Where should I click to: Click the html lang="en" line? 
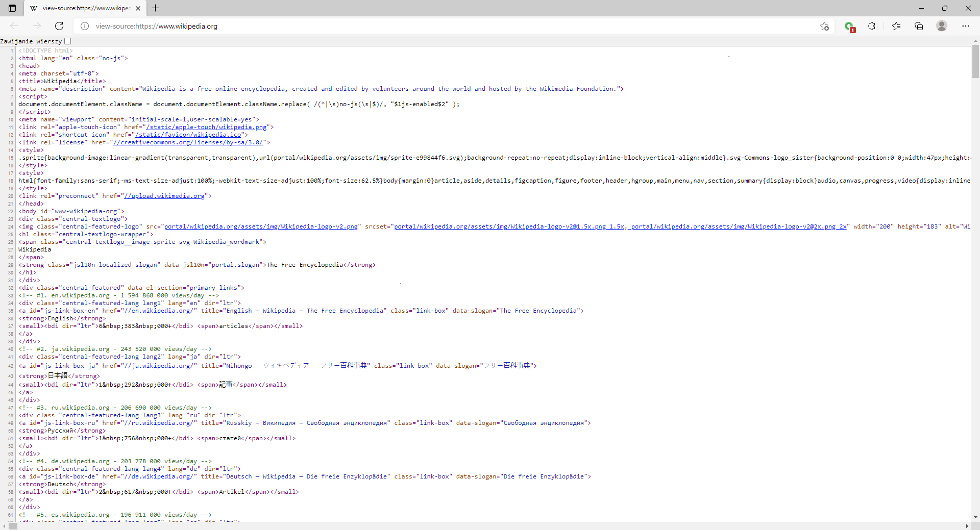click(73, 58)
